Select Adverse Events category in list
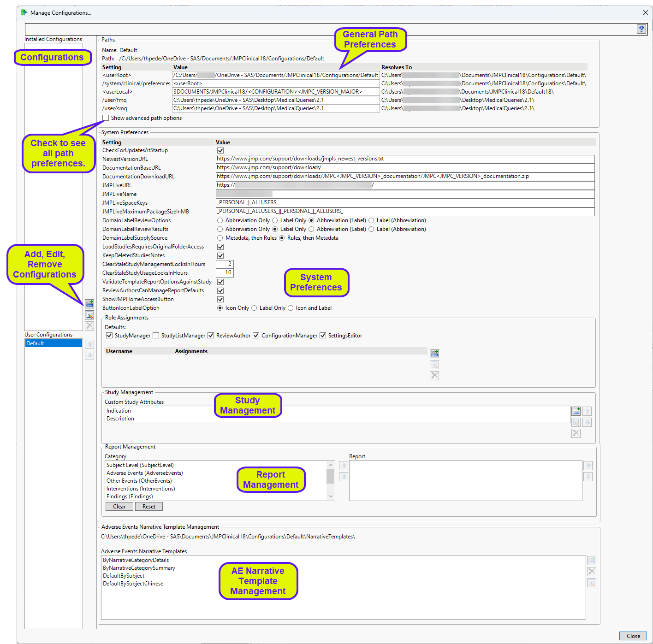This screenshot has width=653, height=644. click(x=144, y=473)
